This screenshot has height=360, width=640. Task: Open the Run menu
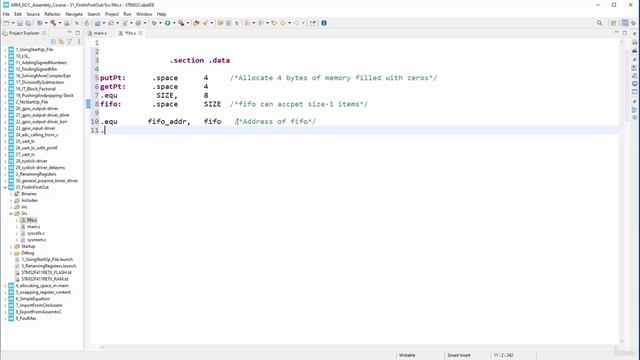[127, 14]
